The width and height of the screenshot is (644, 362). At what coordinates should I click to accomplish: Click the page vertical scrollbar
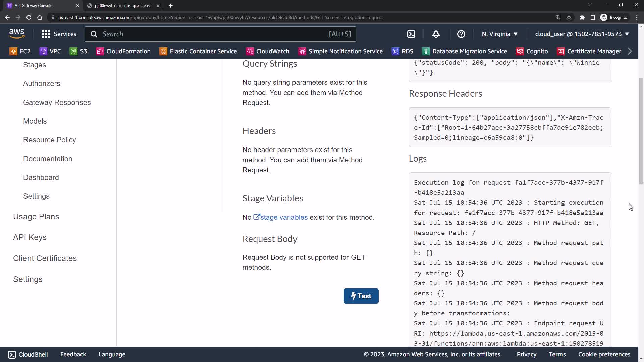(641, 131)
